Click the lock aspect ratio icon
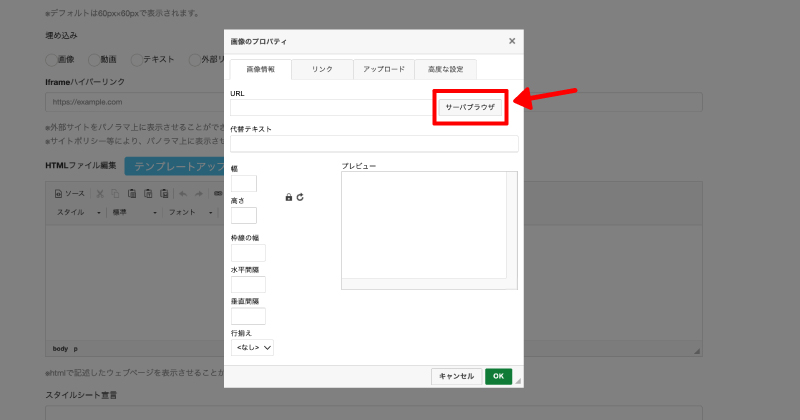Image resolution: width=800 pixels, height=420 pixels. point(289,197)
